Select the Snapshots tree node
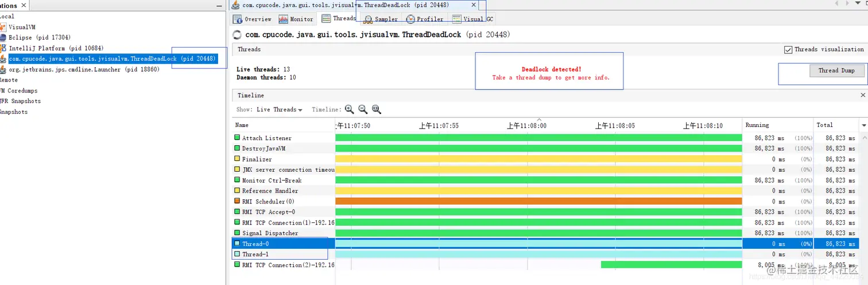Screen dimensions: 868x285 (14, 111)
